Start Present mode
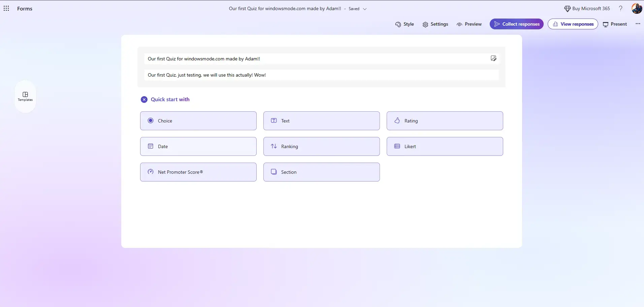The width and height of the screenshot is (644, 307). 615,24
